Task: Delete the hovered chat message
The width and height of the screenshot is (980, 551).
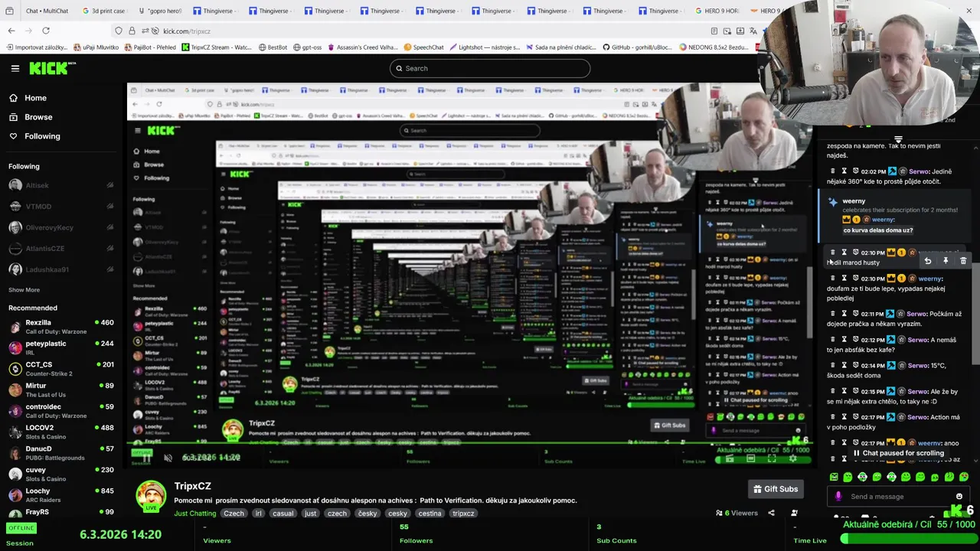Action: pyautogui.click(x=963, y=262)
